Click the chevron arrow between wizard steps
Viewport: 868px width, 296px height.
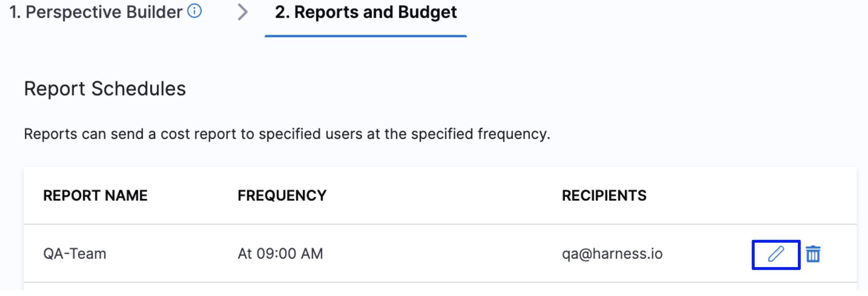coord(242,12)
